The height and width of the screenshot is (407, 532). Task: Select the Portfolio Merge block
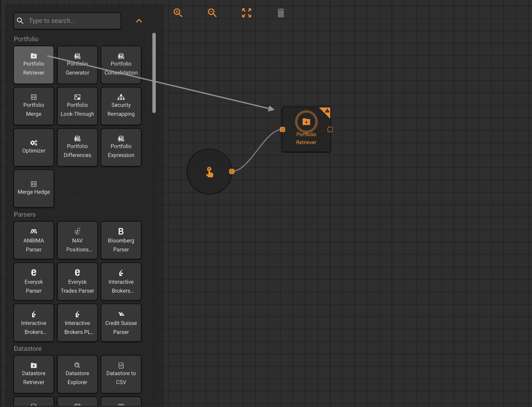[34, 106]
